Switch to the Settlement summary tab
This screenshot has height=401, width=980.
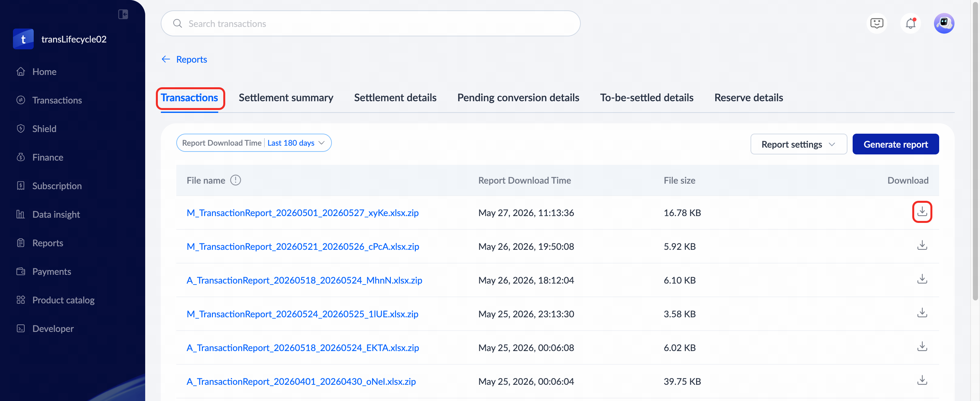[x=286, y=98]
